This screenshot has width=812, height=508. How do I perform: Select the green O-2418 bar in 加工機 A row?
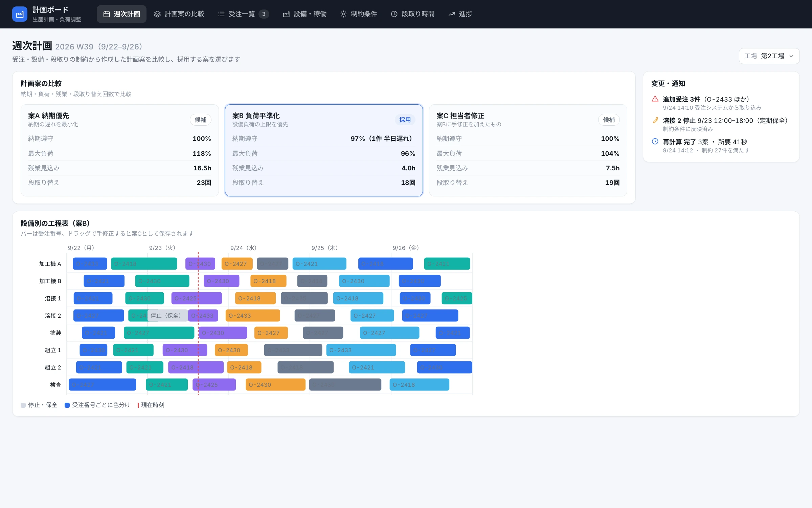[144, 264]
